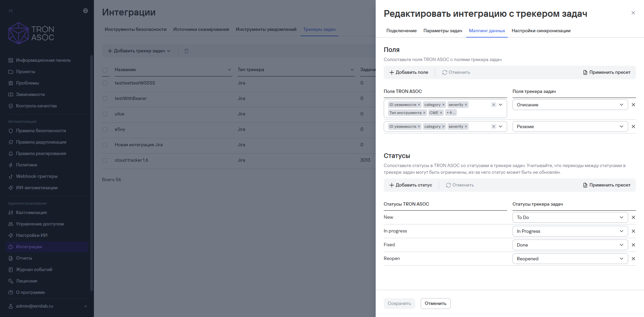Screen dimensions: 644x317
Task: Switch to the Параметры задач tab
Action: tap(443, 31)
